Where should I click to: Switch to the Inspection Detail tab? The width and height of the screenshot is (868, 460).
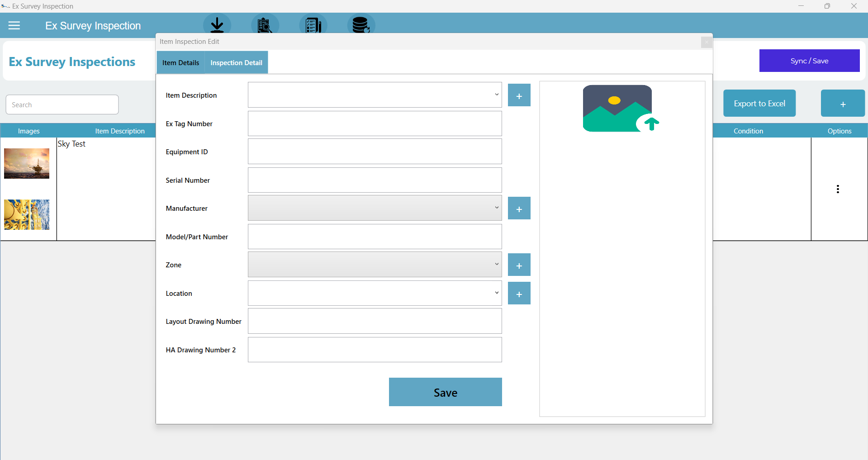pos(236,63)
